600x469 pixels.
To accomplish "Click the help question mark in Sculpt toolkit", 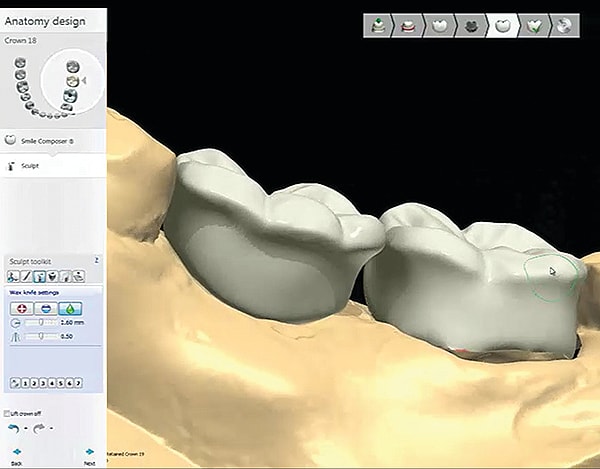I will [97, 260].
